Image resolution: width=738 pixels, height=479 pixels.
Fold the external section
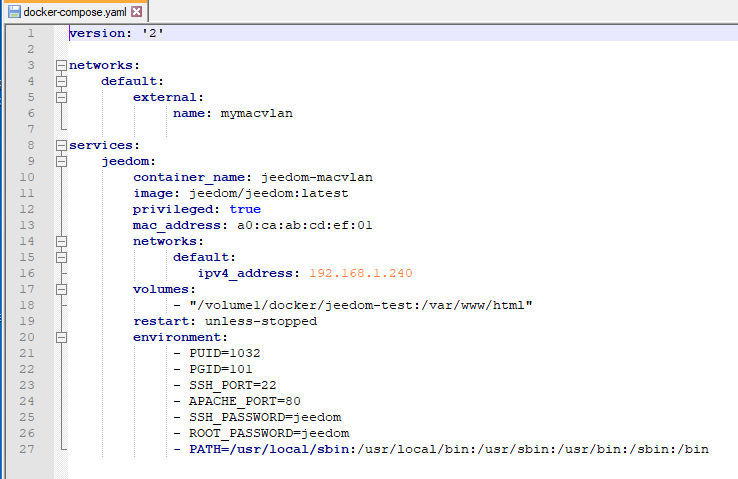click(x=62, y=98)
